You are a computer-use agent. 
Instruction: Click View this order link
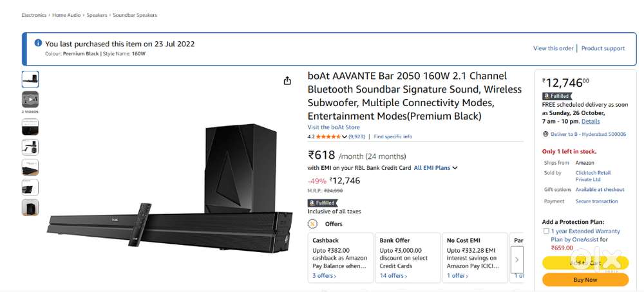click(x=553, y=48)
